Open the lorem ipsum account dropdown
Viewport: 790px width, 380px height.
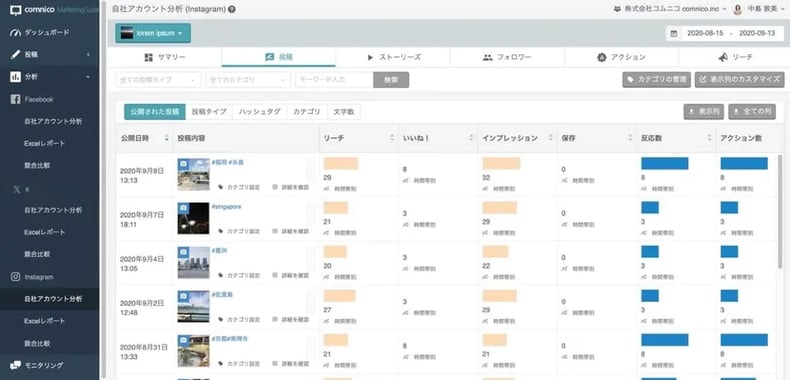[153, 33]
